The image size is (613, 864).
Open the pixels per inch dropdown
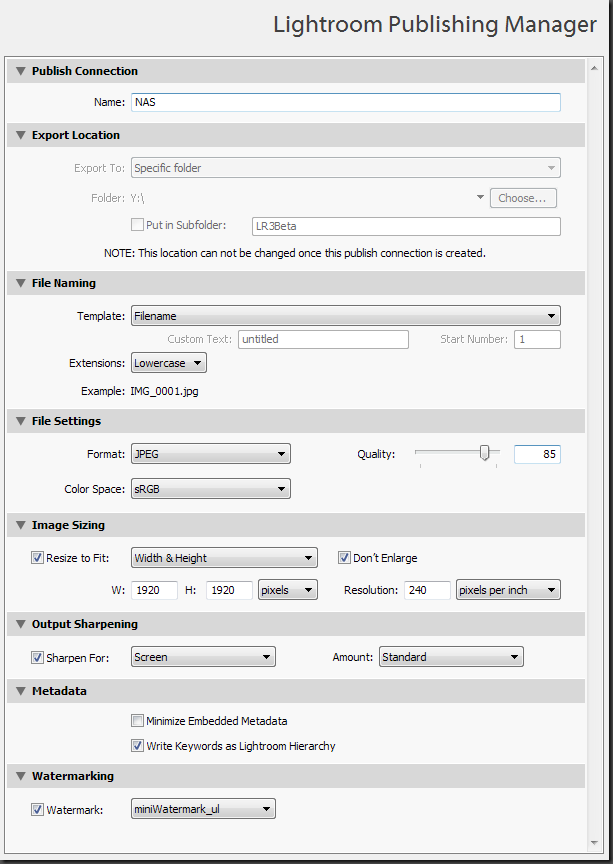(508, 590)
